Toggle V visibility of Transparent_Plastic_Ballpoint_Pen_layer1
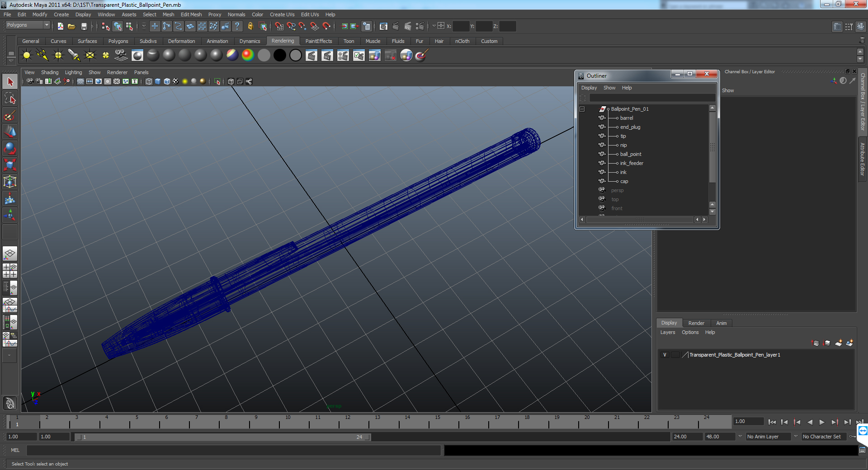 click(x=665, y=355)
